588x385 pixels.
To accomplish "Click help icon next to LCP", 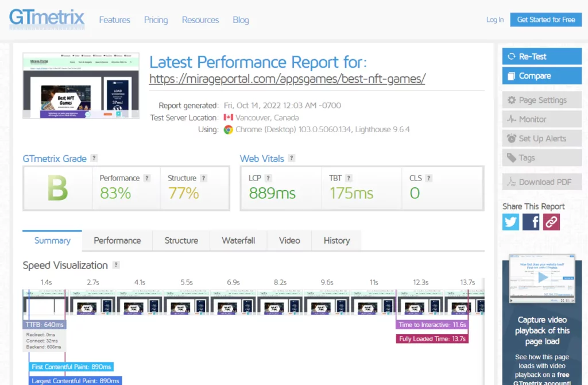I will [268, 178].
